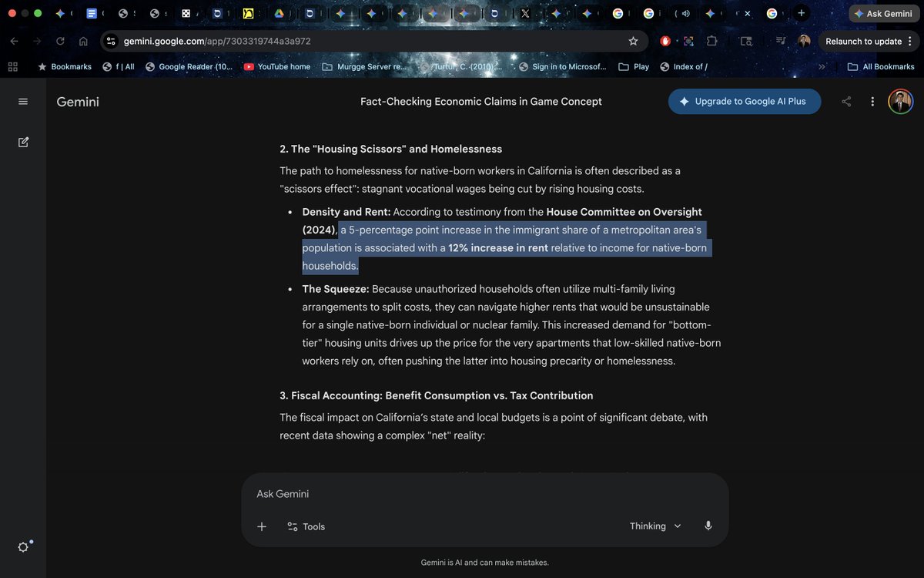Open the tab search folder icon in the toolbar

point(746,41)
